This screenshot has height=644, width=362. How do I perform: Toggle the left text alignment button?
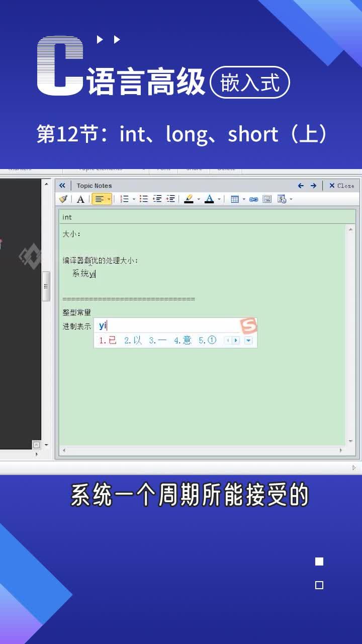coord(99,199)
